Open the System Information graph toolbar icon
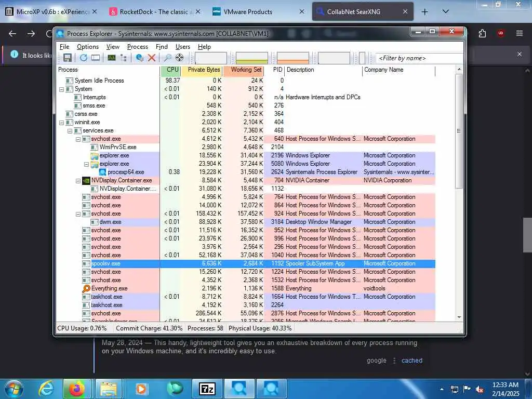 click(112, 58)
